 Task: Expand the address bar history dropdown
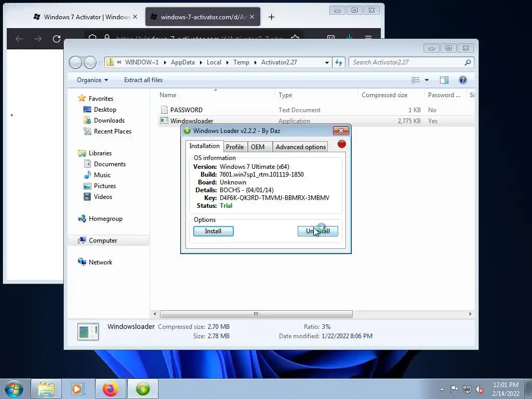327,62
